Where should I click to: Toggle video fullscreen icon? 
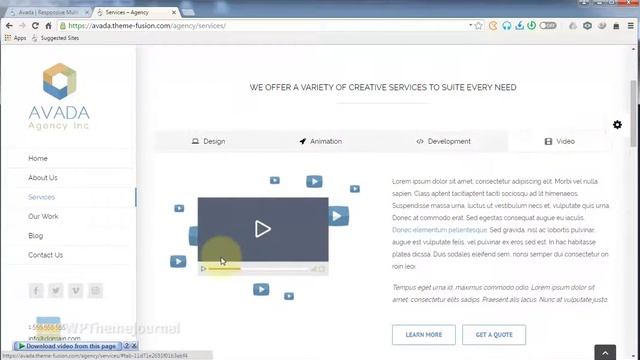322,269
